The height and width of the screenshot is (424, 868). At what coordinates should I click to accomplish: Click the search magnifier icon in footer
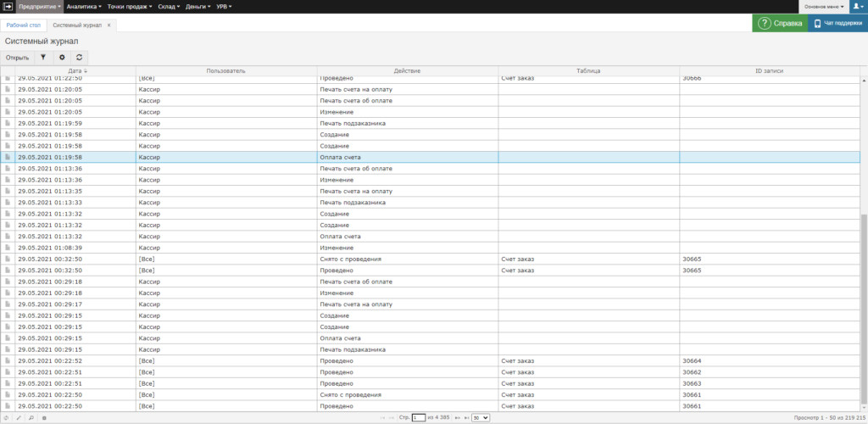(x=31, y=418)
